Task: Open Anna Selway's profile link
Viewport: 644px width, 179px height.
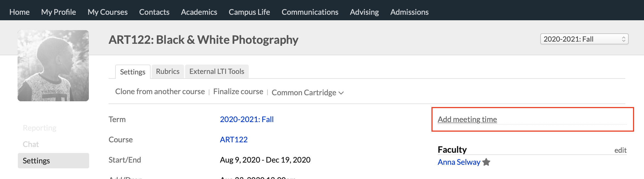Action: 459,162
